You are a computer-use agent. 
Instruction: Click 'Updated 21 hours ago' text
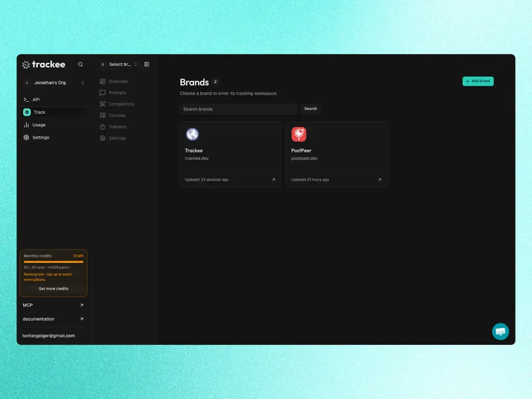310,180
